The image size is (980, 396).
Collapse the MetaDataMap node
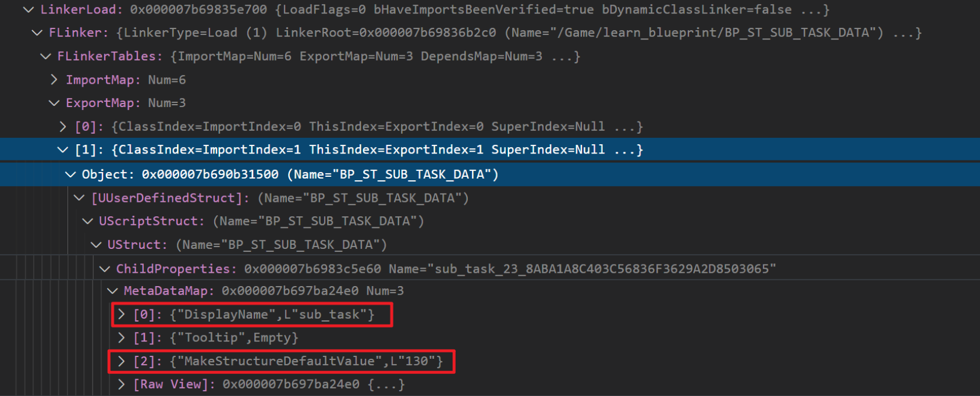pos(112,291)
